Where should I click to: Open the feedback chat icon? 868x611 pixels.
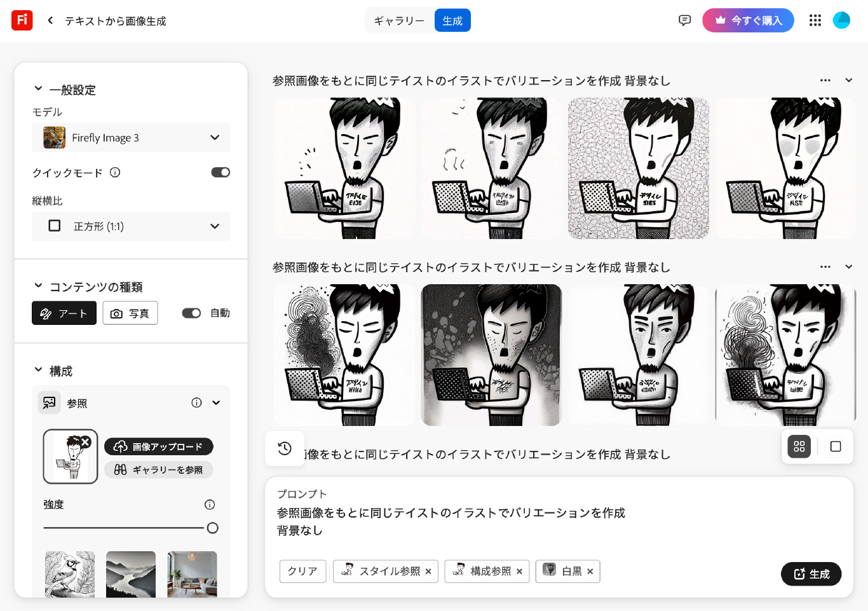pyautogui.click(x=684, y=20)
